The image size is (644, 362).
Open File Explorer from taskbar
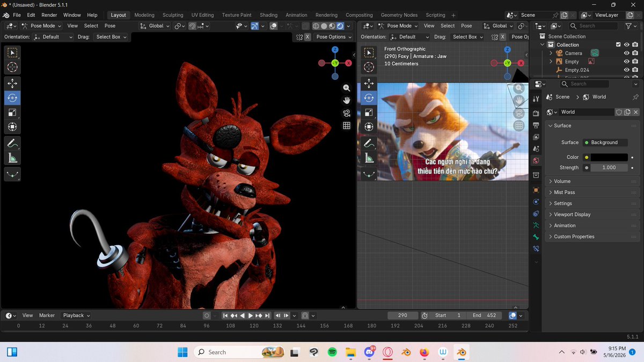coord(350,352)
